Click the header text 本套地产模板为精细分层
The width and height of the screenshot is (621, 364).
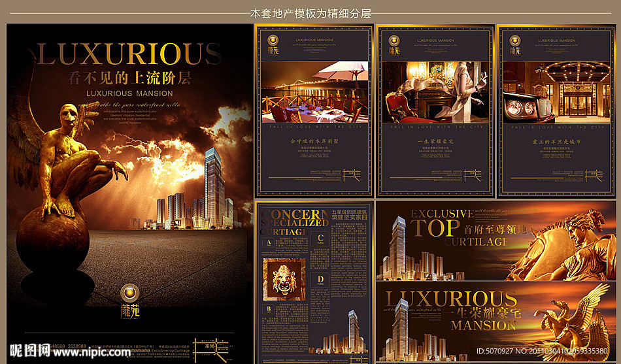point(310,14)
